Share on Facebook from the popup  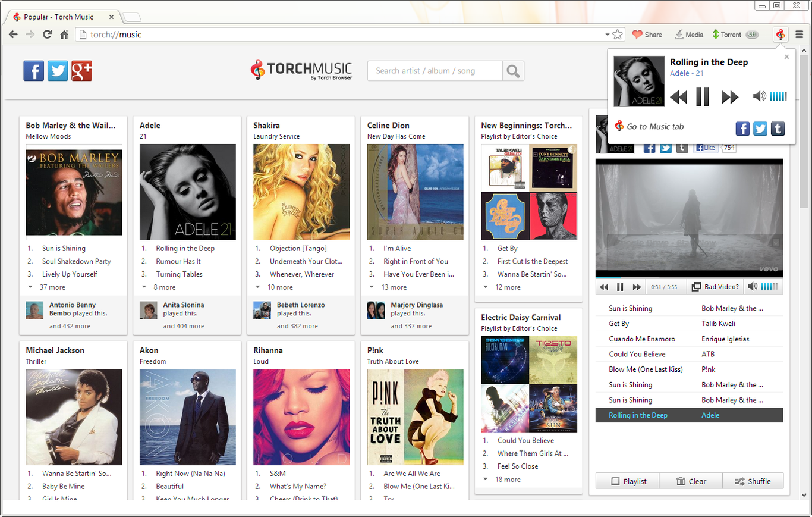(x=742, y=128)
